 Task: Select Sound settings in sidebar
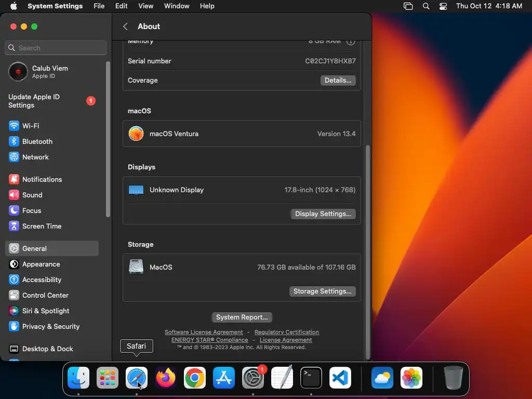pos(51,195)
